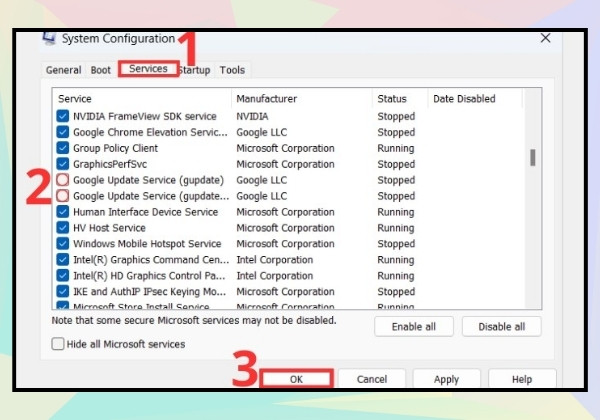This screenshot has height=420, width=600.
Task: Check the truncated Google Update Service (gupdate... checkbox
Action: (62, 196)
